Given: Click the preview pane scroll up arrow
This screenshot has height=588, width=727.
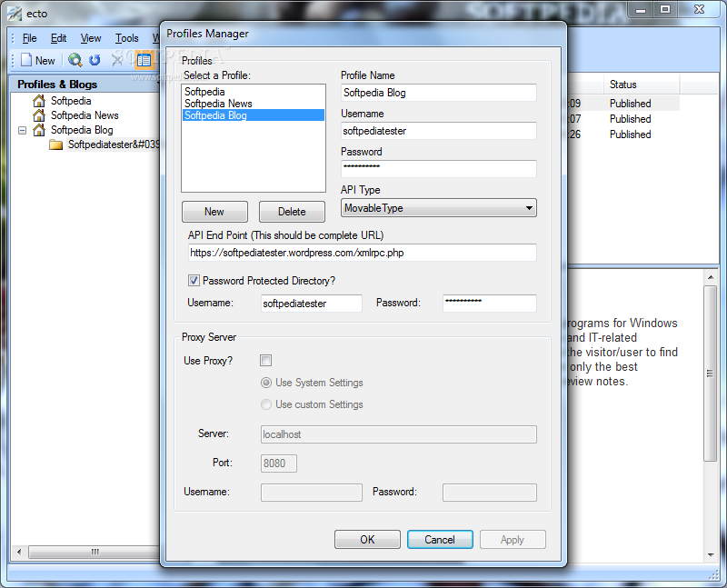Looking at the screenshot, I should point(711,277).
